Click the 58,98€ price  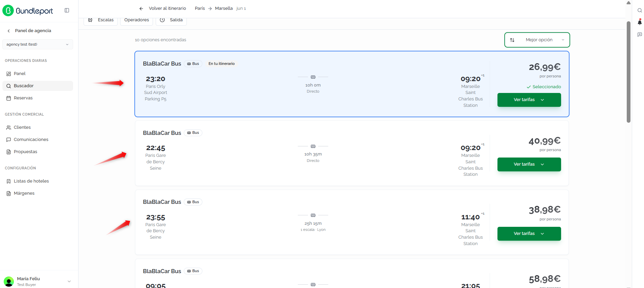pos(545,279)
